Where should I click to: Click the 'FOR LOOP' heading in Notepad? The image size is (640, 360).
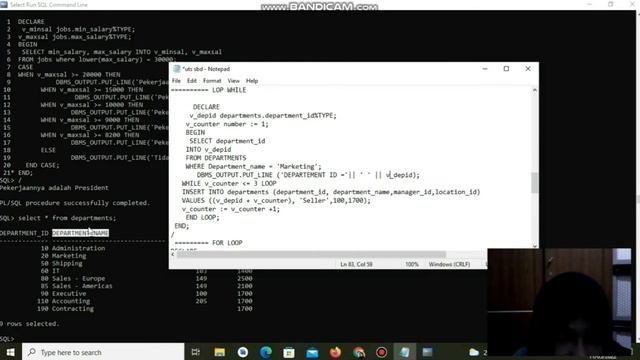[227, 243]
